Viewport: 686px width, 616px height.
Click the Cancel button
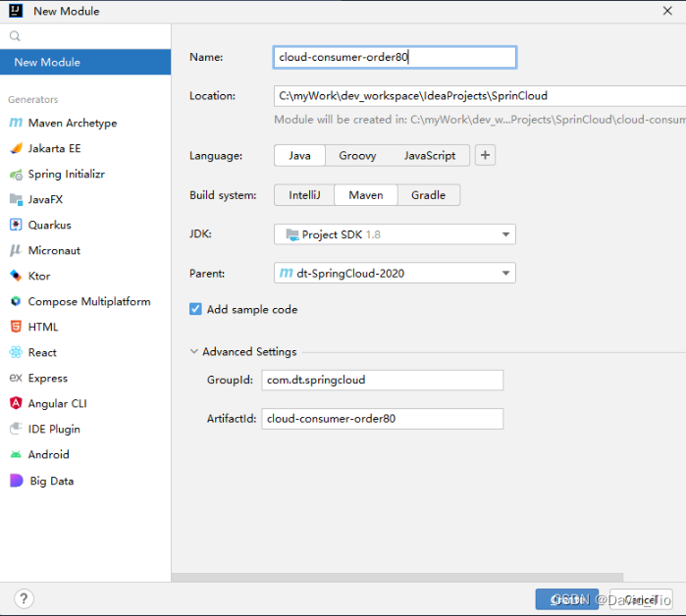pyautogui.click(x=641, y=599)
